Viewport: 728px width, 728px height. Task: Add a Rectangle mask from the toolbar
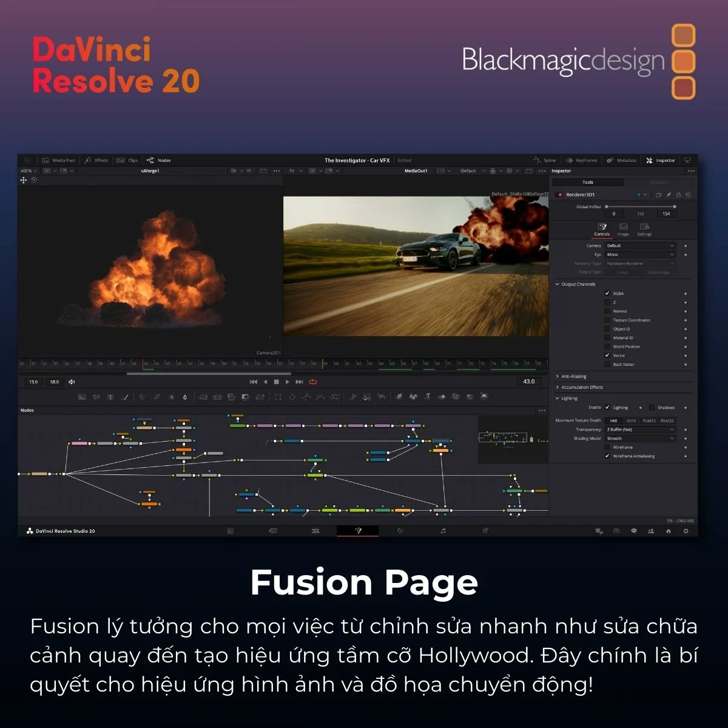[x=278, y=397]
